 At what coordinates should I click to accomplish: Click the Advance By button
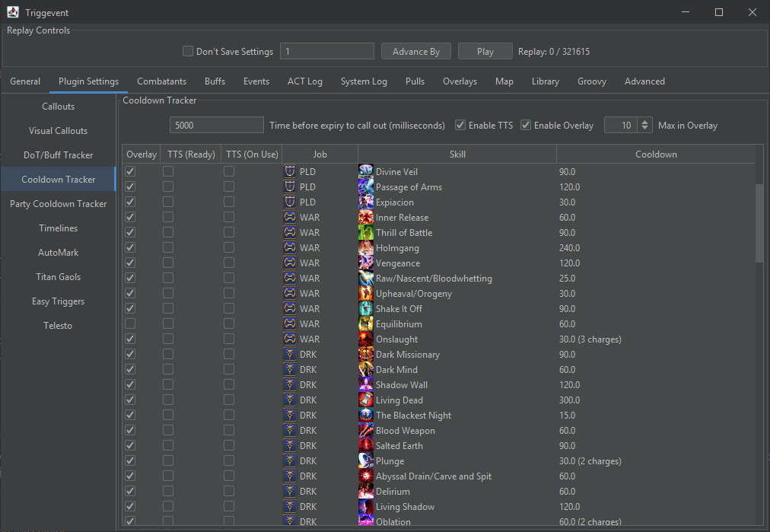415,51
